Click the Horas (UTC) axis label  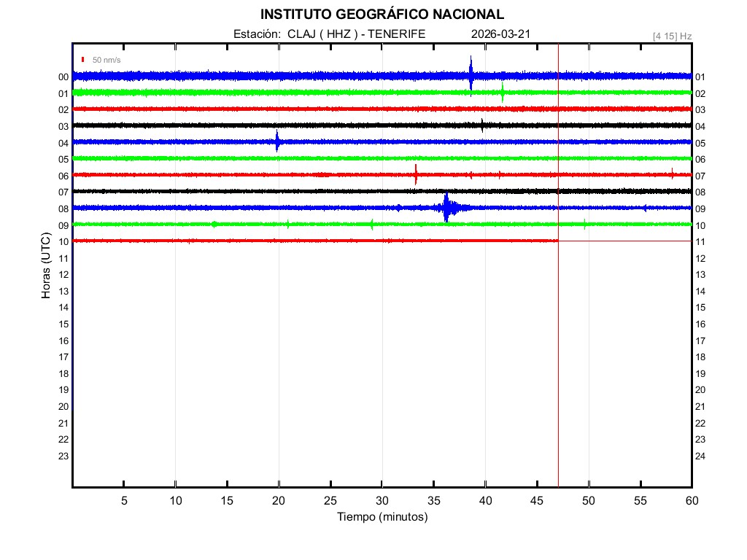click(46, 266)
